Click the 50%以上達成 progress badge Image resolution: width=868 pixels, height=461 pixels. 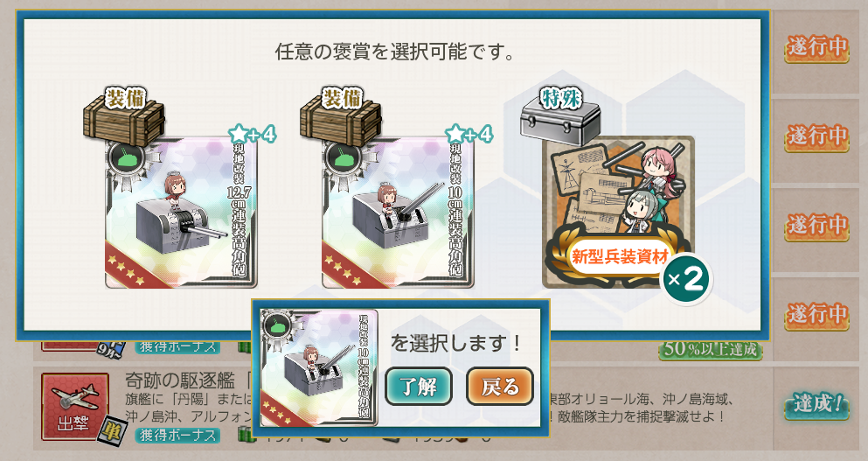pyautogui.click(x=711, y=349)
